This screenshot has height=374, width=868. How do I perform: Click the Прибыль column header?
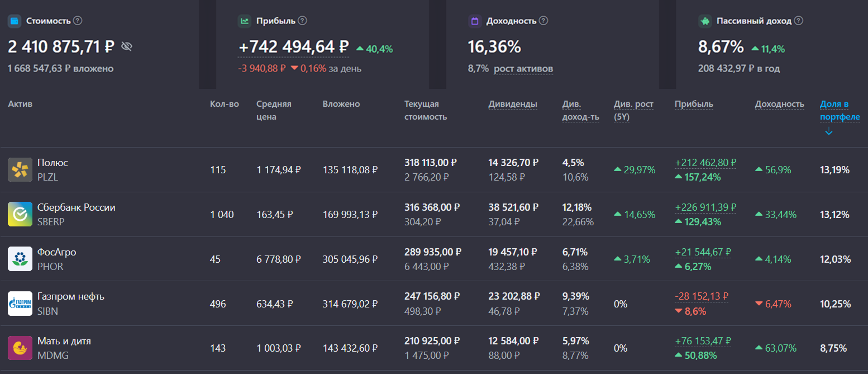coord(694,104)
